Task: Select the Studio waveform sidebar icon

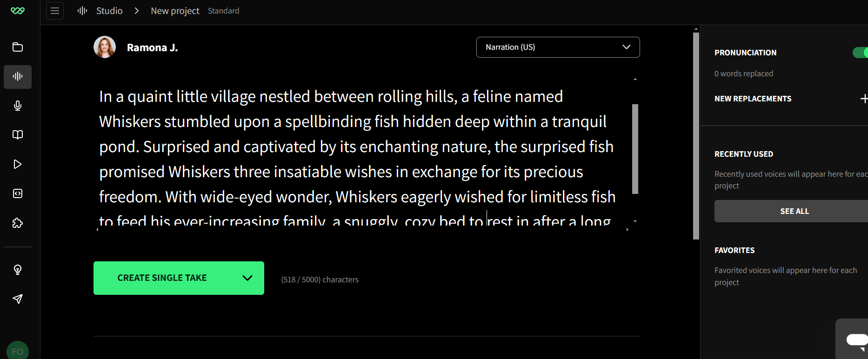Action: point(18,77)
